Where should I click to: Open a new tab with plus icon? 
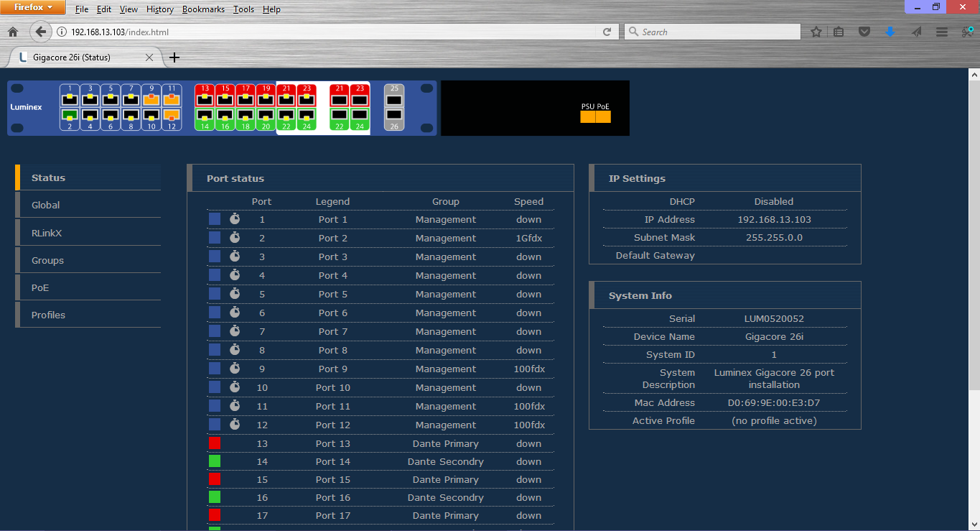click(174, 57)
